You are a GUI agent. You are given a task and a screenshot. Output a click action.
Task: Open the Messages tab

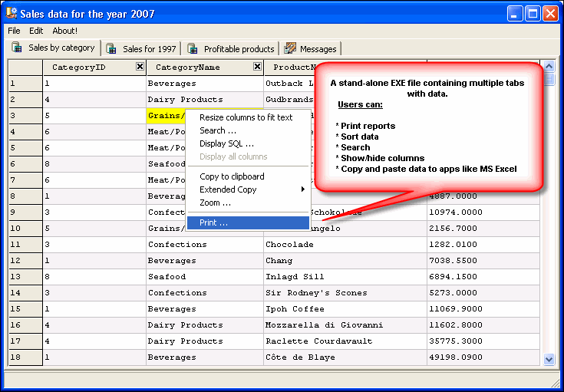[x=310, y=49]
